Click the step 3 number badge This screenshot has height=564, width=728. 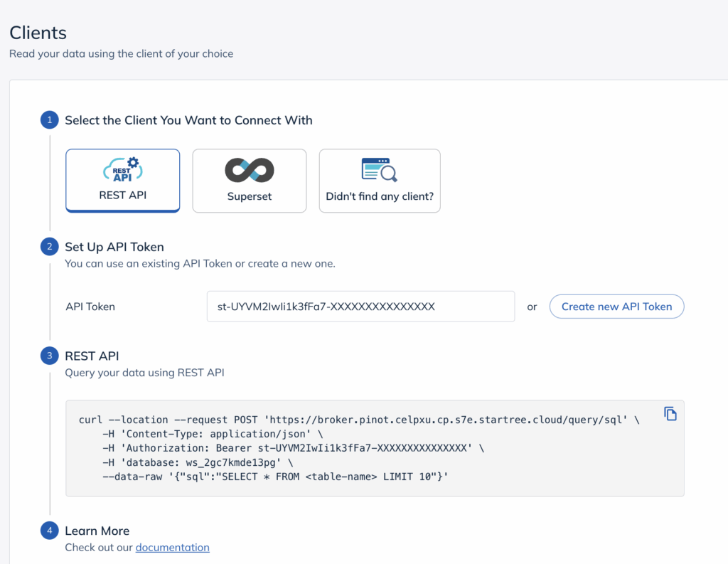click(x=50, y=356)
